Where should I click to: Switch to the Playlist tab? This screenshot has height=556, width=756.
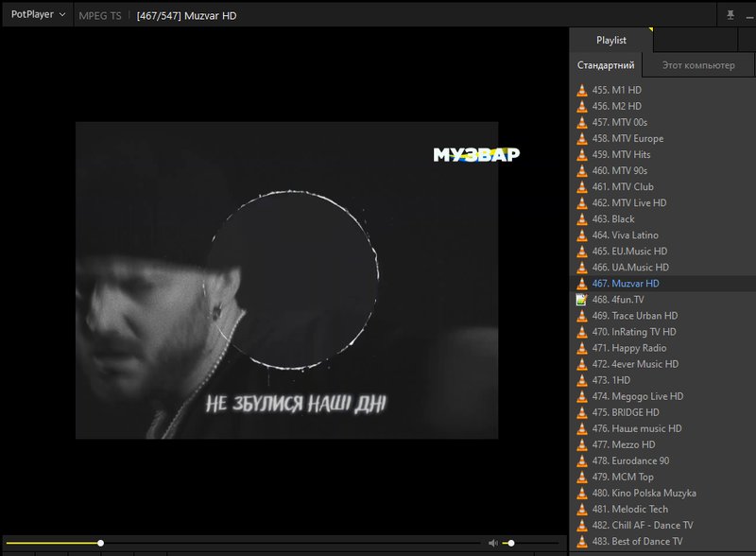[x=610, y=40]
